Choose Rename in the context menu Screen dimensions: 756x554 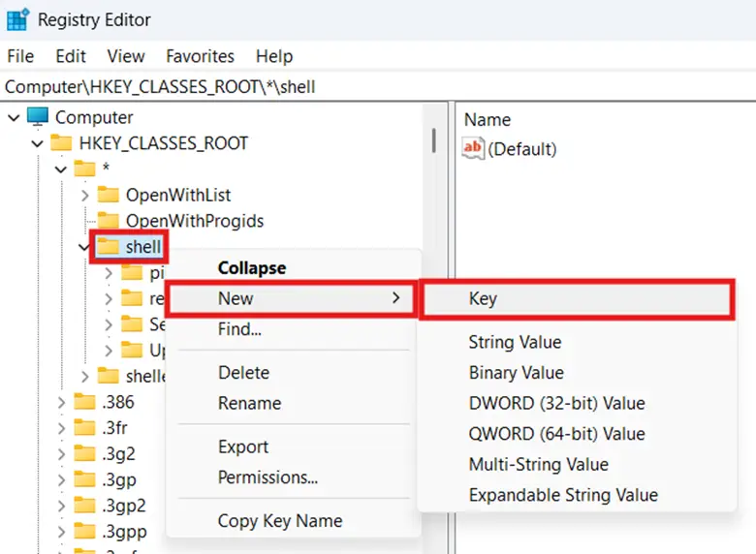pyautogui.click(x=293, y=403)
